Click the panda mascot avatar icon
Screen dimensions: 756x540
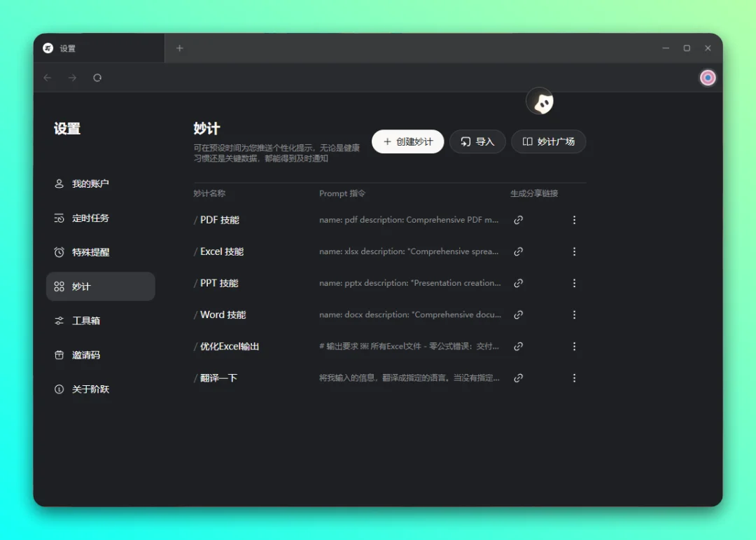(540, 102)
